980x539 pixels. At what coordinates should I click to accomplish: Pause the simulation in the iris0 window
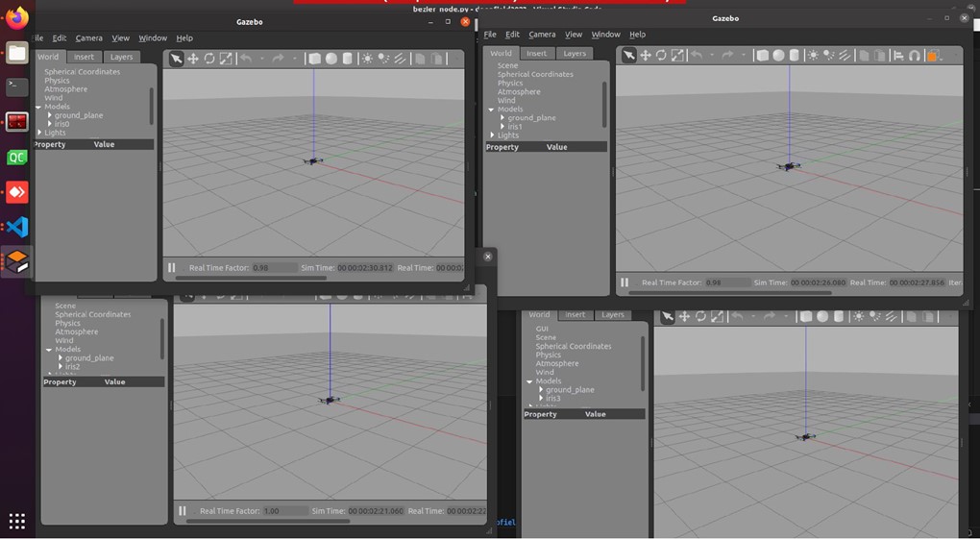[x=172, y=268]
